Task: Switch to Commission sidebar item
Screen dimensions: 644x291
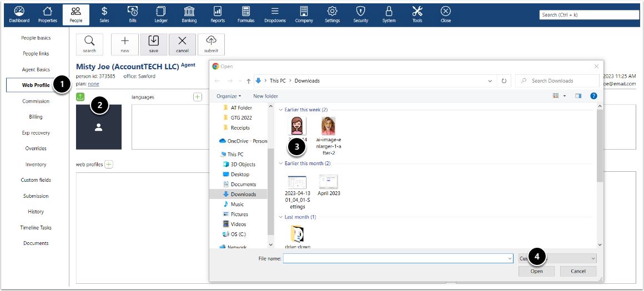Action: tap(36, 101)
